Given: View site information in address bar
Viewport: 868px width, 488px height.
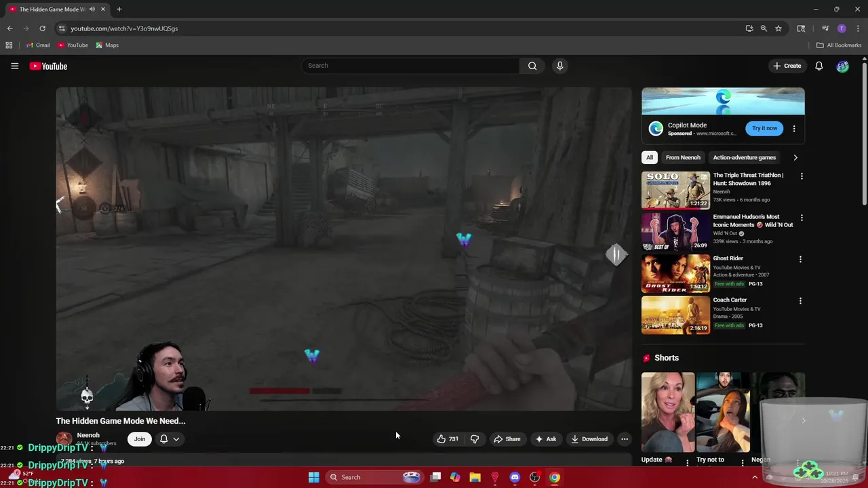Looking at the screenshot, I should coord(62,28).
